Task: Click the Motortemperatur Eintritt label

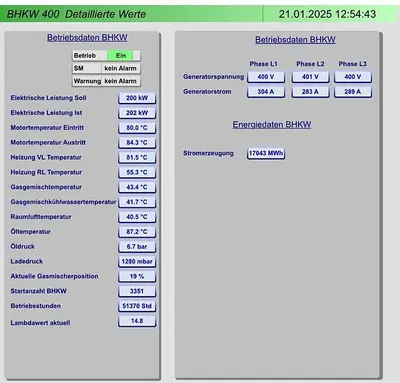Action: 47,128
